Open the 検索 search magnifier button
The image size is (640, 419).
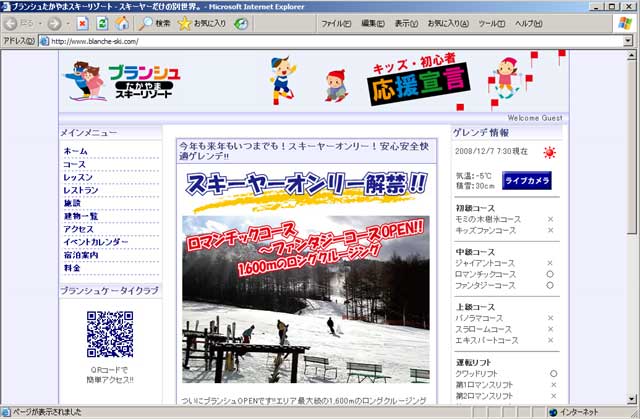coord(155,23)
